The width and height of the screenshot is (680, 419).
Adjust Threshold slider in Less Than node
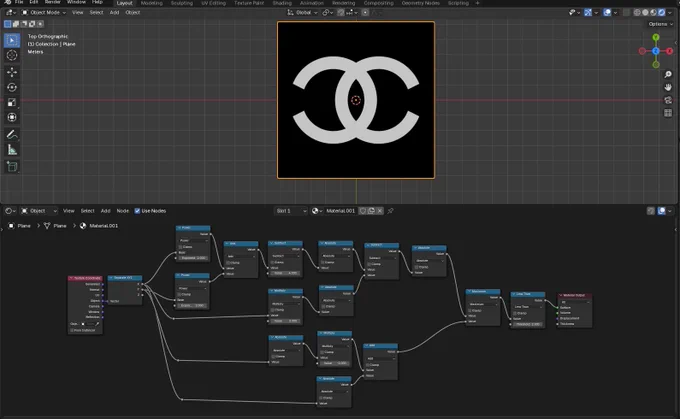[x=528, y=324]
